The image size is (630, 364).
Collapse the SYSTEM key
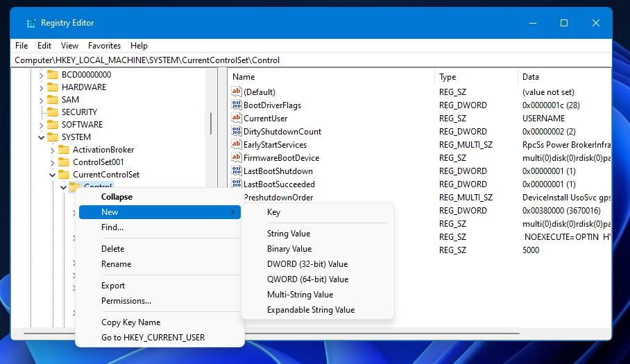41,137
